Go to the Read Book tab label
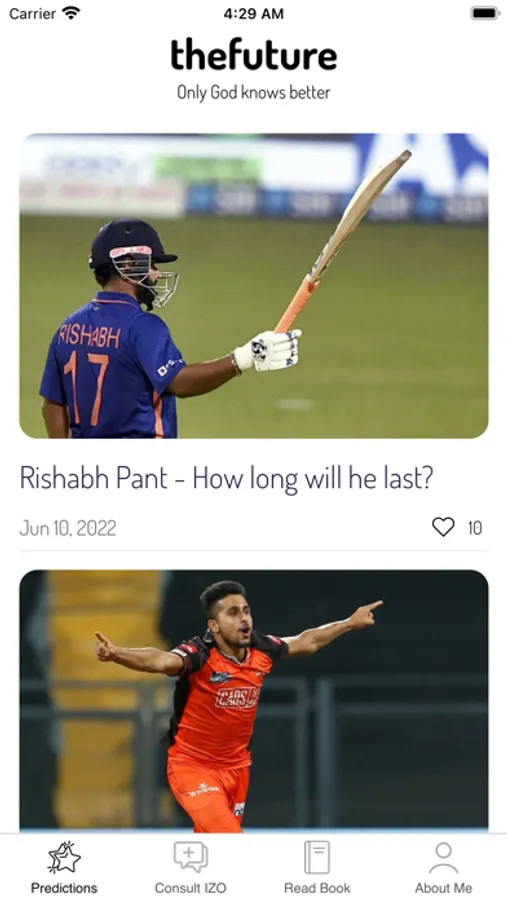The image size is (507, 900). [x=317, y=888]
